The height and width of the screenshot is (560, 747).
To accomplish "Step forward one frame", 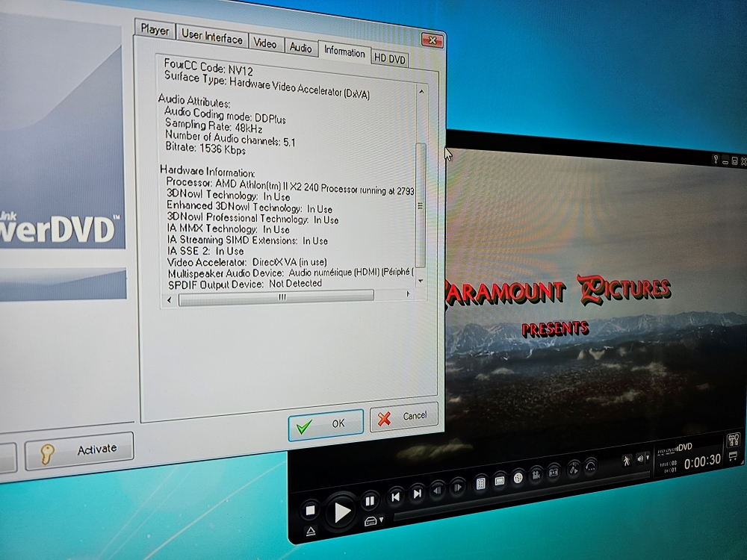I will pos(457,487).
